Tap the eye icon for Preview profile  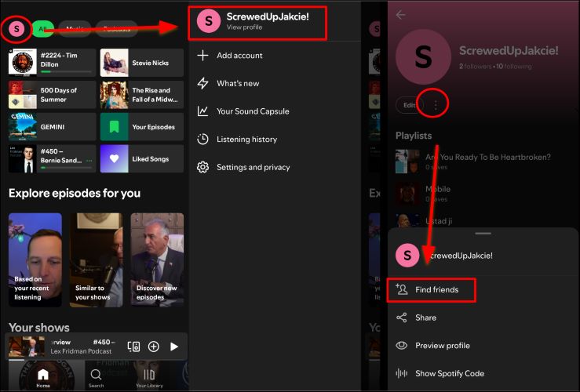[401, 346]
